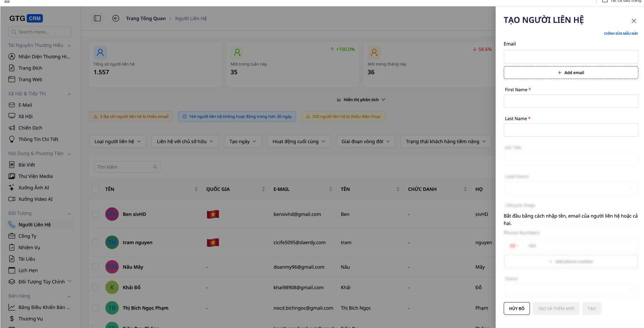644x328 pixels.
Task: Select the Khải Đỗ row checkbox
Action: (x=95, y=288)
